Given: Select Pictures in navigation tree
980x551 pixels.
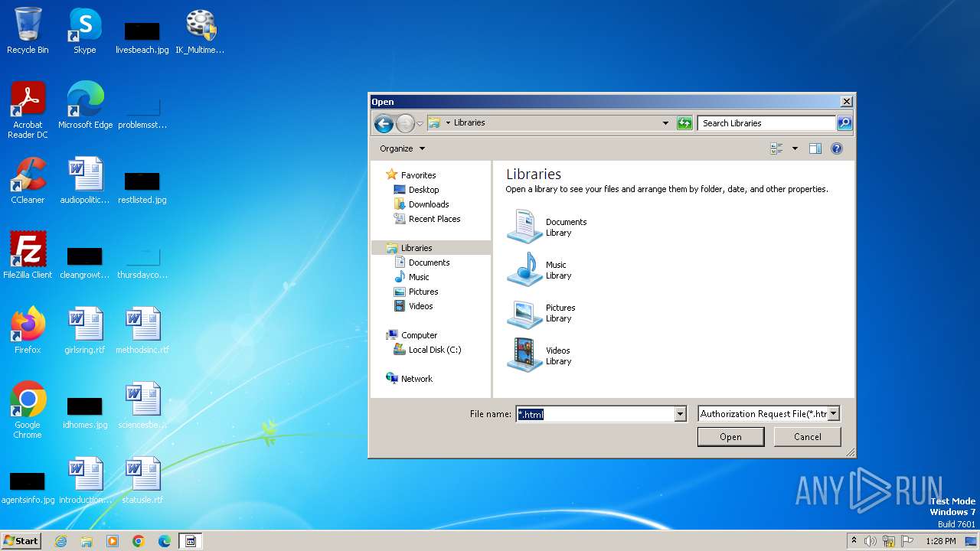Looking at the screenshot, I should point(416,292).
